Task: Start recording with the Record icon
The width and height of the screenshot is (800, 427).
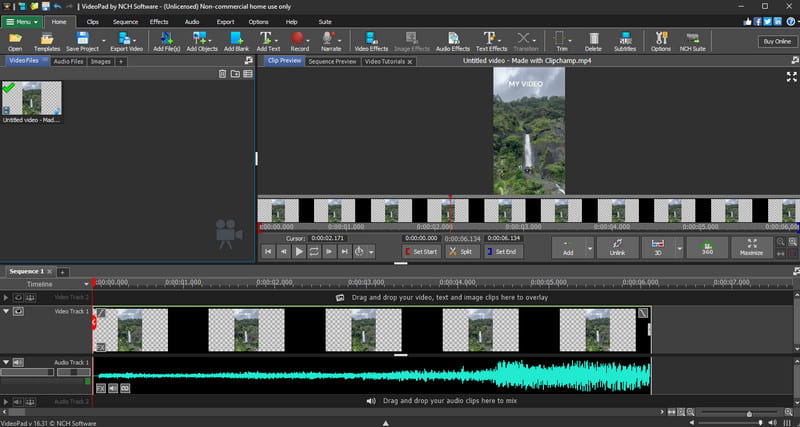Action: point(298,42)
